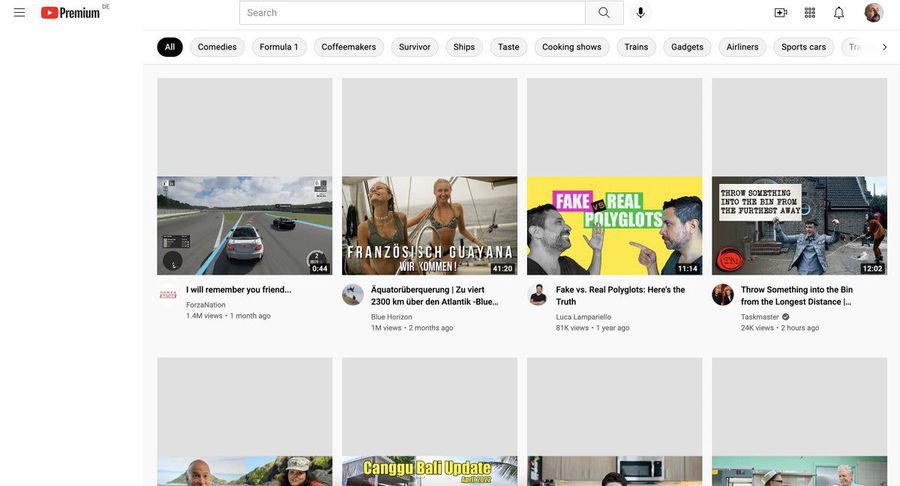Open ForzaNation channel avatar
The width and height of the screenshot is (900, 486).
click(x=168, y=294)
